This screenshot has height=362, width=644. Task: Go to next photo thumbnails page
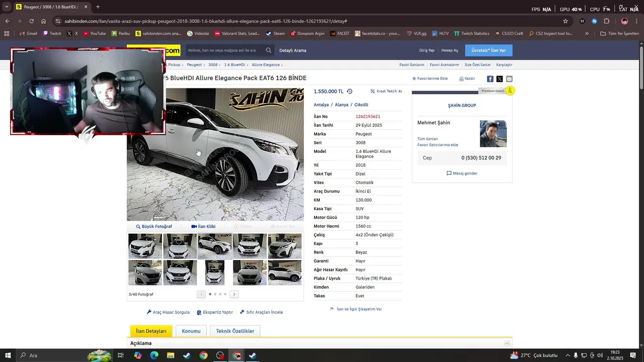click(234, 294)
